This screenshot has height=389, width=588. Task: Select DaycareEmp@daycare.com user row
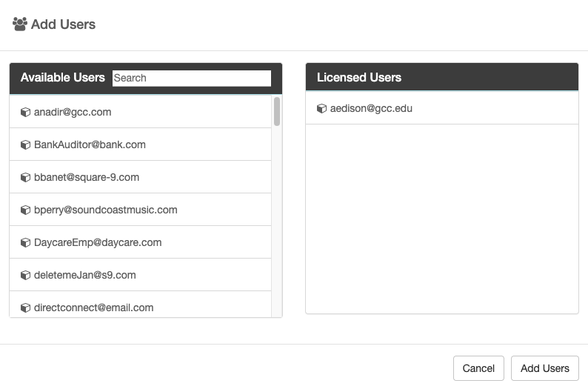pos(98,243)
